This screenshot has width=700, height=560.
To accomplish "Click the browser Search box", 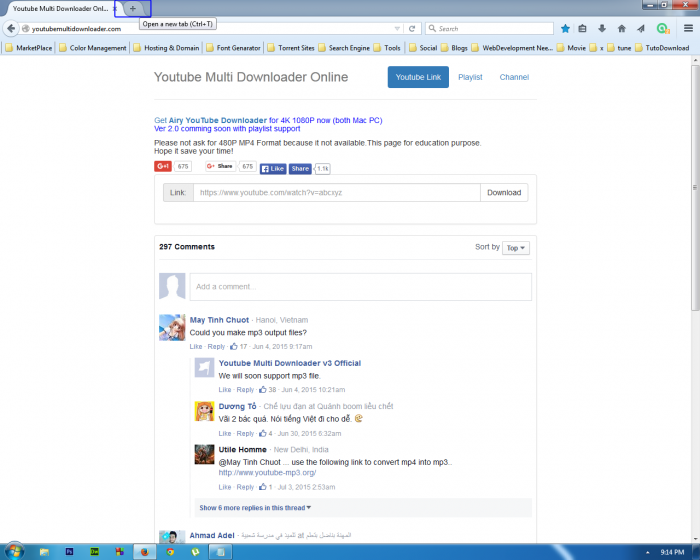I will (489, 29).
